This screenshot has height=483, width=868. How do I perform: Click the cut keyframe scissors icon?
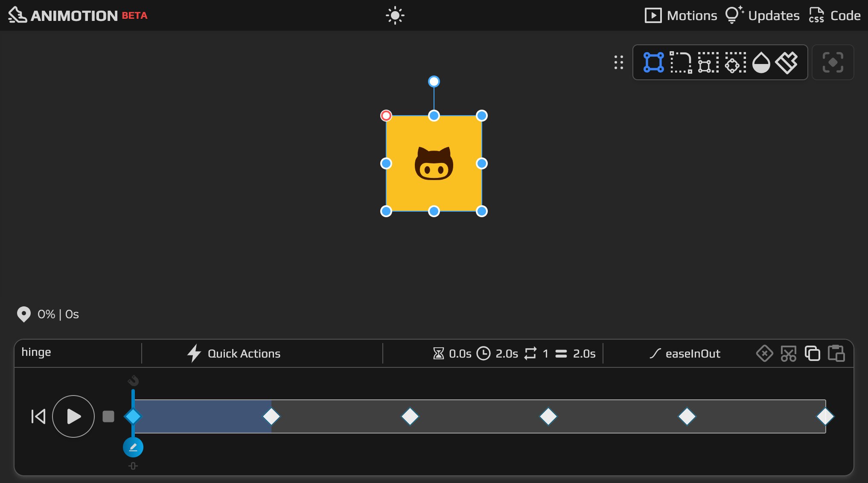point(789,353)
